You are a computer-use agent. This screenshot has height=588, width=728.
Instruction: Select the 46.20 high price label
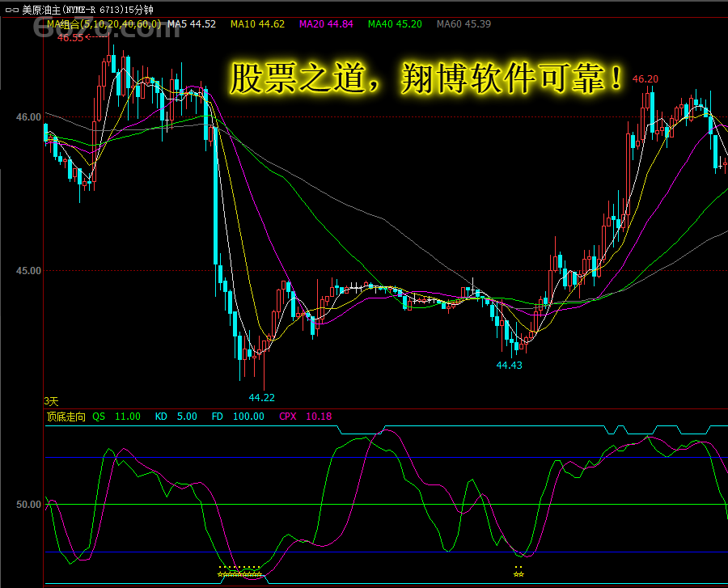click(x=645, y=78)
